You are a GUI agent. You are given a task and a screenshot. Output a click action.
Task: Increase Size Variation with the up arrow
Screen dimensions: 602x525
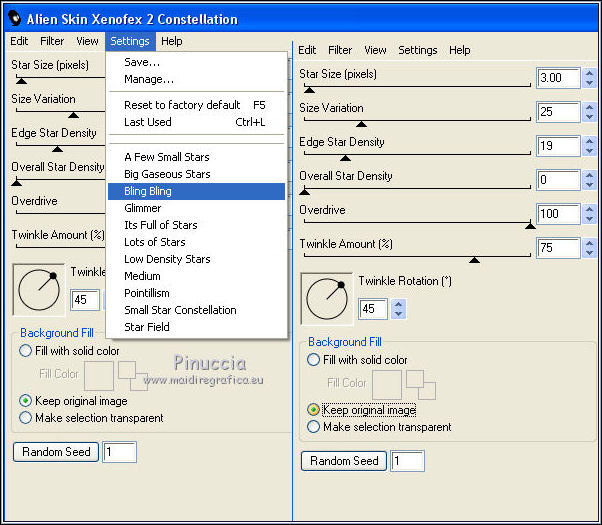point(589,107)
